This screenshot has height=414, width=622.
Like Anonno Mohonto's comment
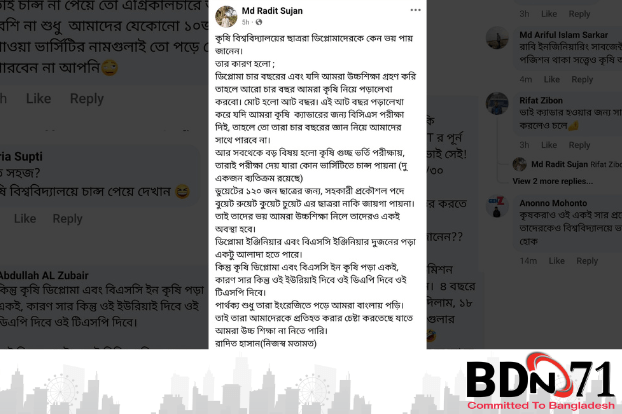[x=557, y=261]
